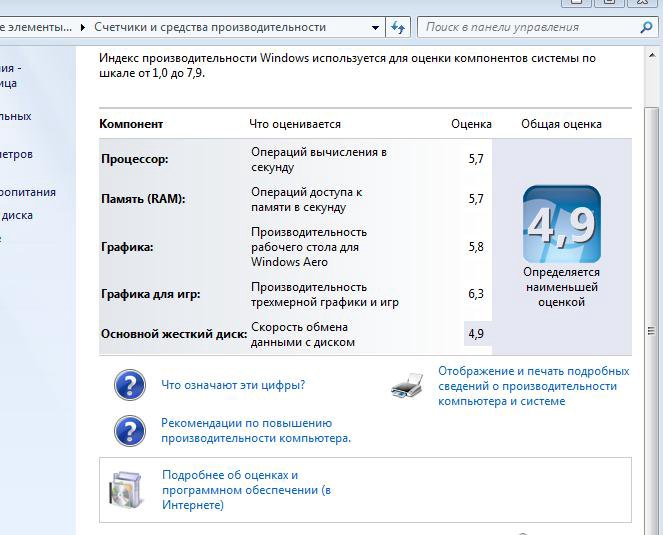
Task: Open the "Что означают эти цифры?" link
Action: pyautogui.click(x=233, y=385)
